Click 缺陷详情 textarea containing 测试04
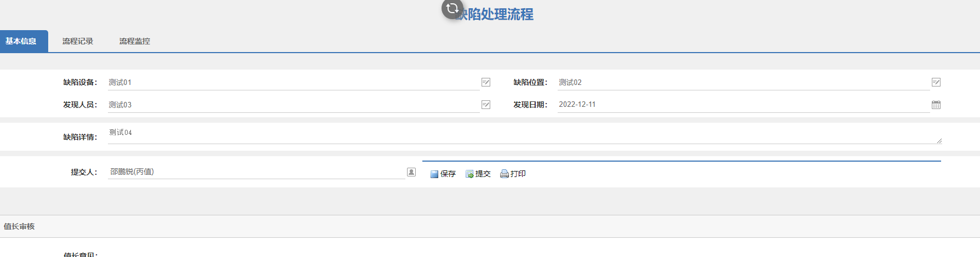The image size is (980, 257). pyautogui.click(x=525, y=135)
